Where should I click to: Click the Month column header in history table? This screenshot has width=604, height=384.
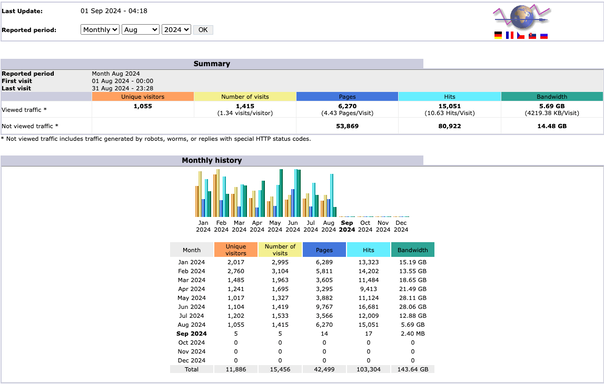click(191, 250)
